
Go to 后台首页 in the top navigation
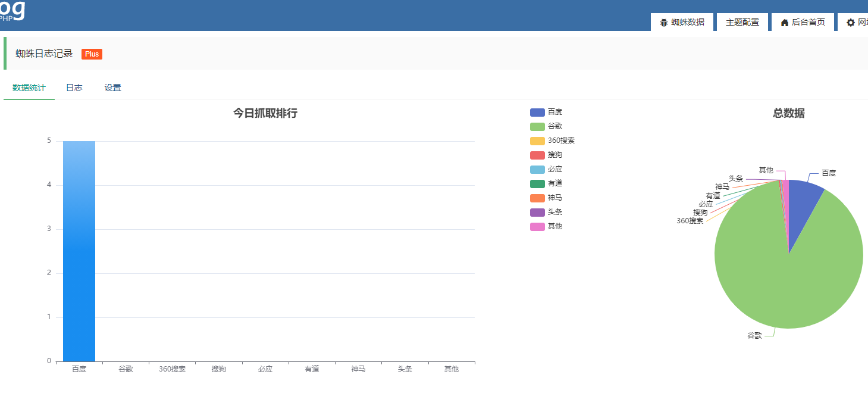(x=803, y=22)
